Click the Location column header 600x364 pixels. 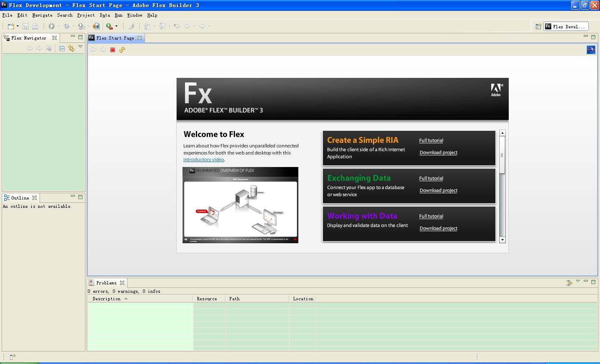[x=303, y=299]
